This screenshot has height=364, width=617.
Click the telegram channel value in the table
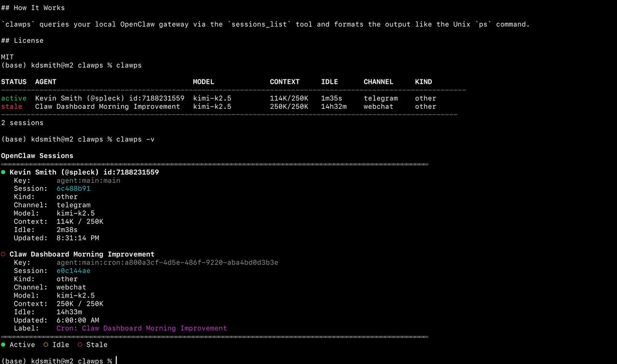click(x=381, y=98)
